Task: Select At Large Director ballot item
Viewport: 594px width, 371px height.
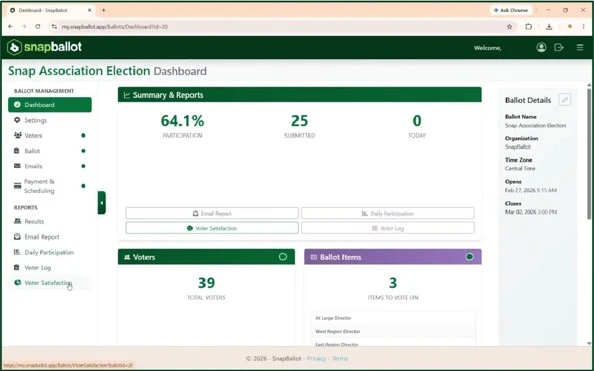Action: coord(393,318)
